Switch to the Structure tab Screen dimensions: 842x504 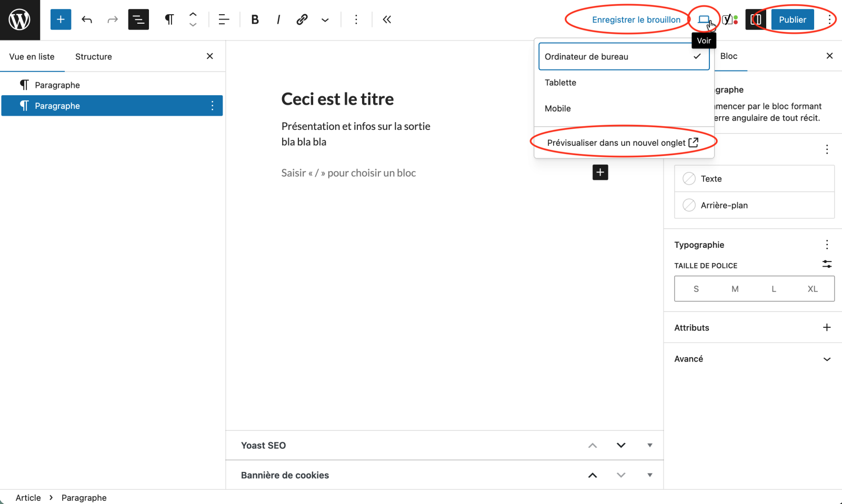click(93, 57)
